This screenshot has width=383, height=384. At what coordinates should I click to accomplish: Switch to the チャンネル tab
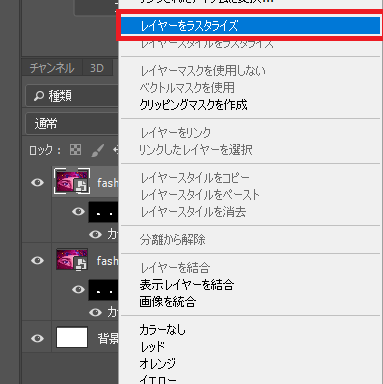pos(52,68)
